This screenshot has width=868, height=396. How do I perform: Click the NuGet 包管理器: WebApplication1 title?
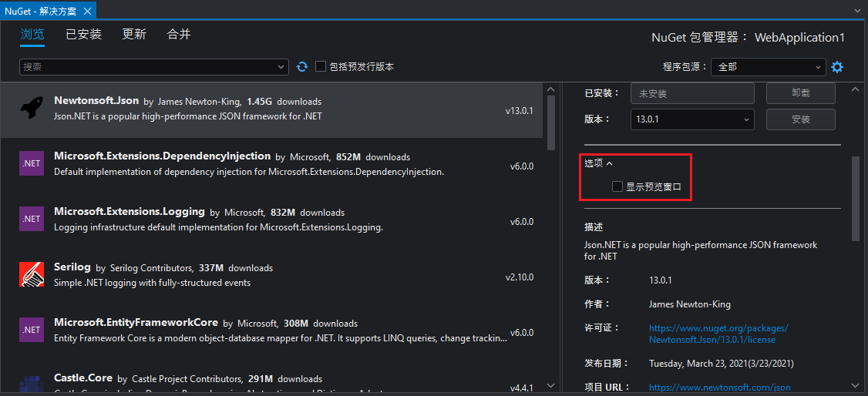[x=749, y=38]
